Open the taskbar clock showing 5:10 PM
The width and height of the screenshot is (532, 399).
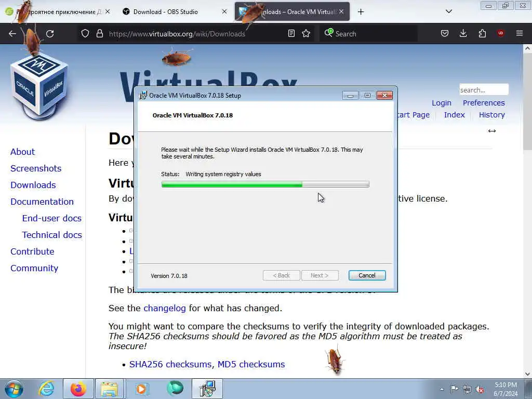[x=506, y=389]
